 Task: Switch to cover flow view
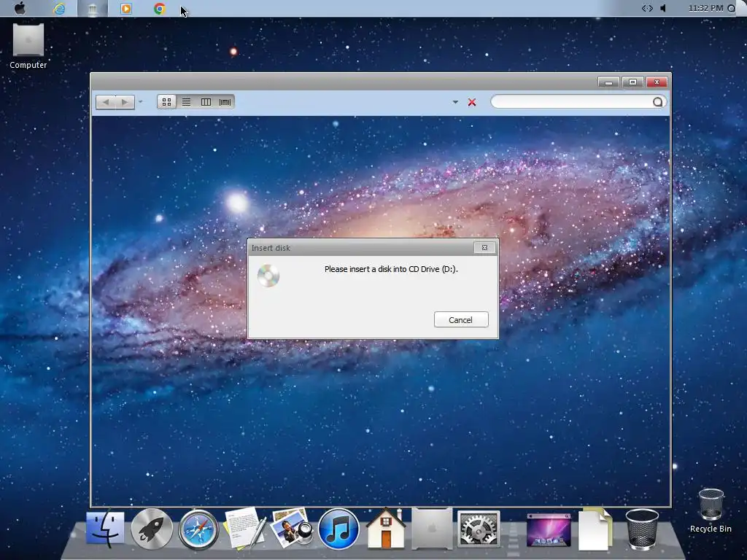225,102
